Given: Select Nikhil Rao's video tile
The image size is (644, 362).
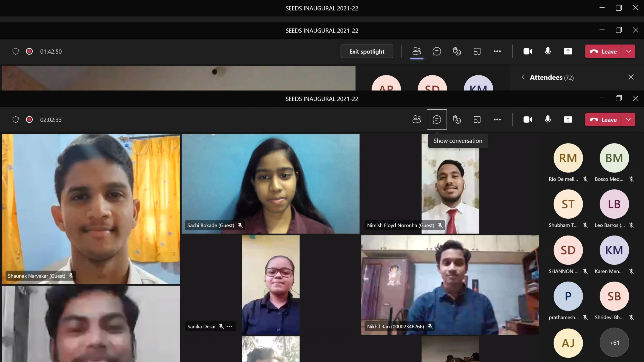Looking at the screenshot, I should click(450, 285).
